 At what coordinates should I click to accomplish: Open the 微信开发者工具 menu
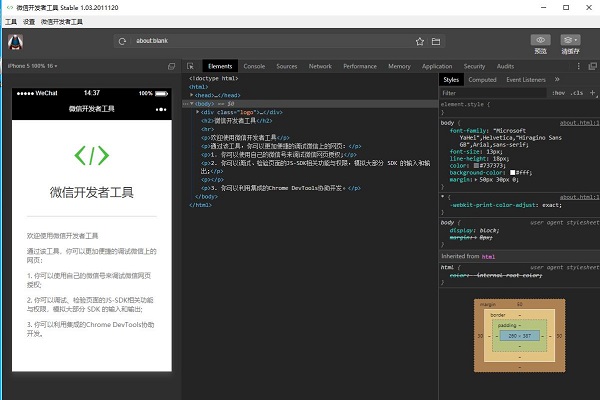[x=62, y=22]
